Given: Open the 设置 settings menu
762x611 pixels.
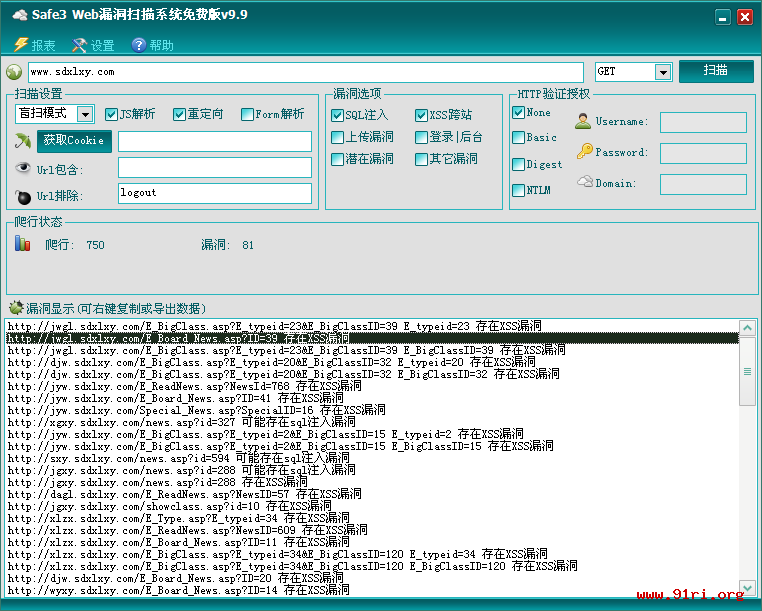Looking at the screenshot, I should [93, 45].
